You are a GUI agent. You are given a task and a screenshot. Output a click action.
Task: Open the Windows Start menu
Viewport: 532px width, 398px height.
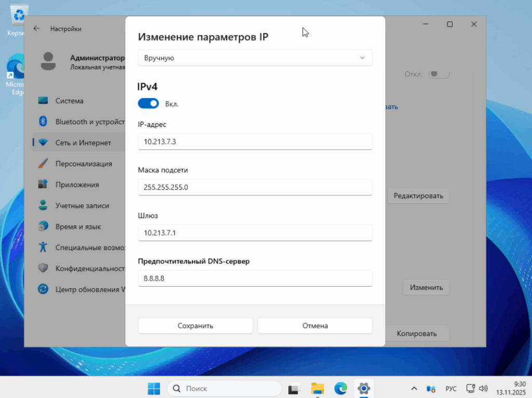click(154, 389)
